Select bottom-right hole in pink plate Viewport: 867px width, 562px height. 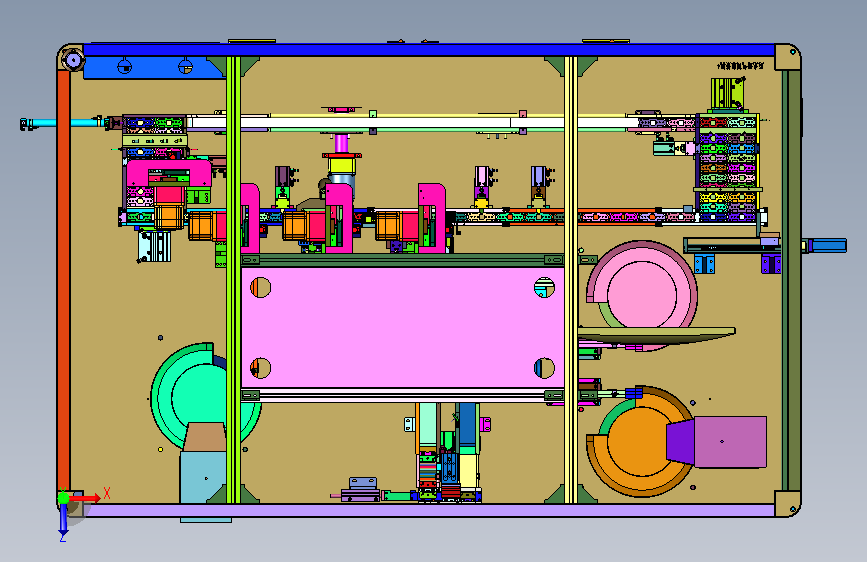point(544,368)
